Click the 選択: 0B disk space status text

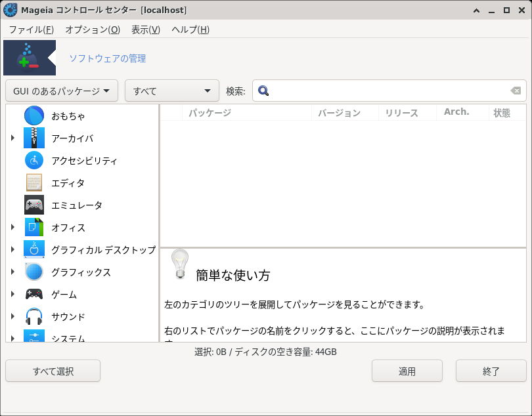265,352
